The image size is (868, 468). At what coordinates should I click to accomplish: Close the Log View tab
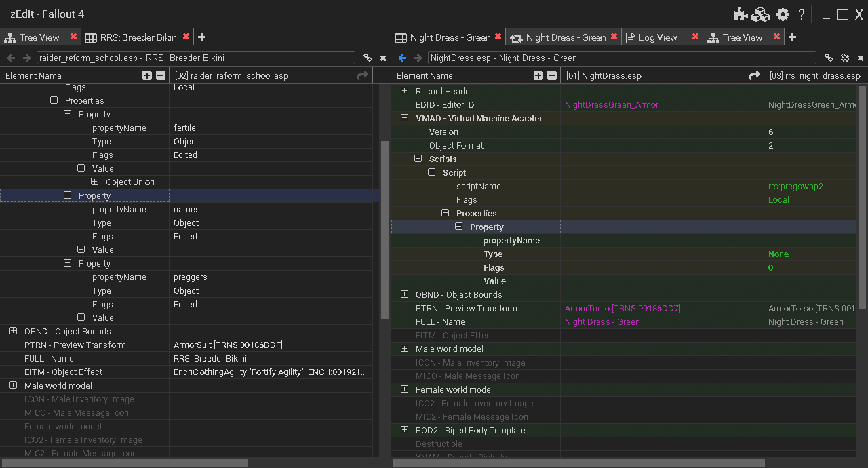[x=694, y=37]
